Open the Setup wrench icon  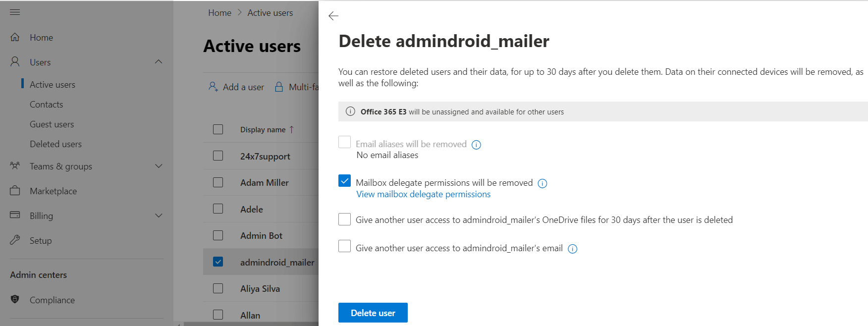[x=15, y=240]
